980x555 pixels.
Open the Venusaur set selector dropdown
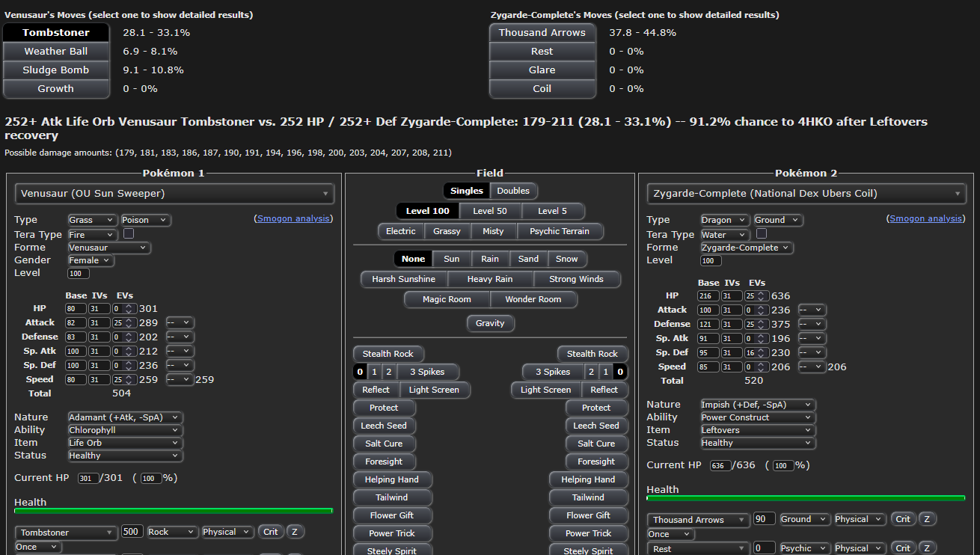[x=174, y=194]
